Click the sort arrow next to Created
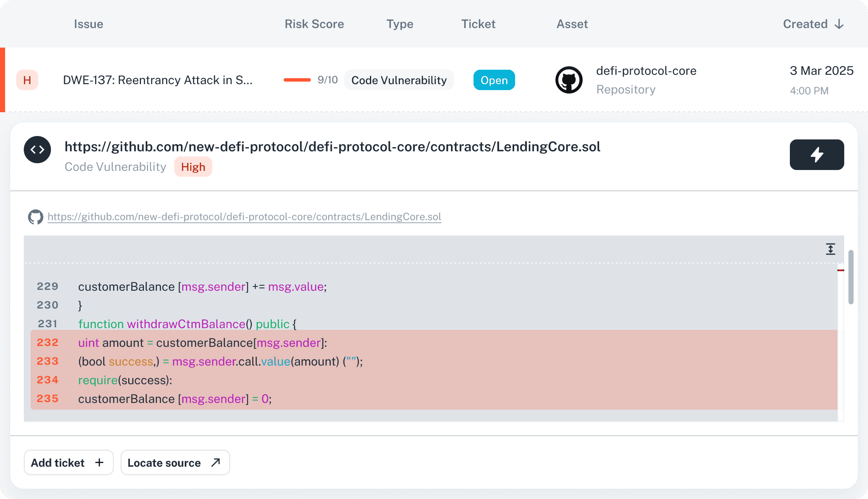Viewport: 868px width, 499px height. coord(839,24)
